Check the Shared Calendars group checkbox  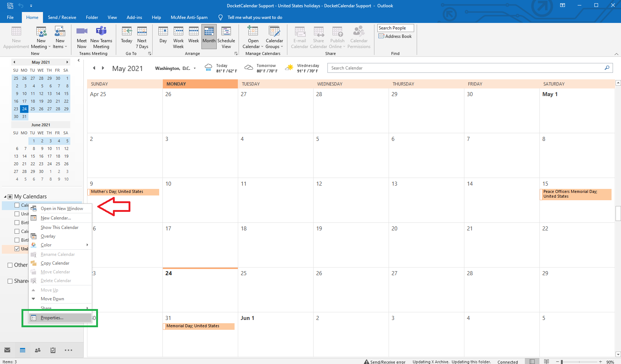coord(10,281)
